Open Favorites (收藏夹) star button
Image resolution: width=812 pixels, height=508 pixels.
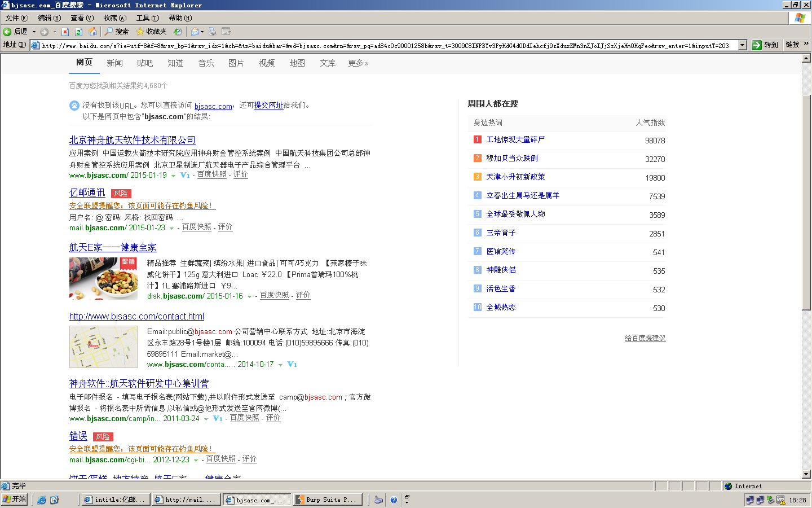(x=151, y=32)
